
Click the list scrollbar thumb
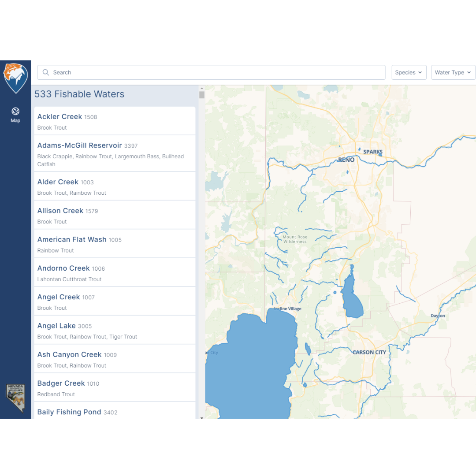coord(202,95)
